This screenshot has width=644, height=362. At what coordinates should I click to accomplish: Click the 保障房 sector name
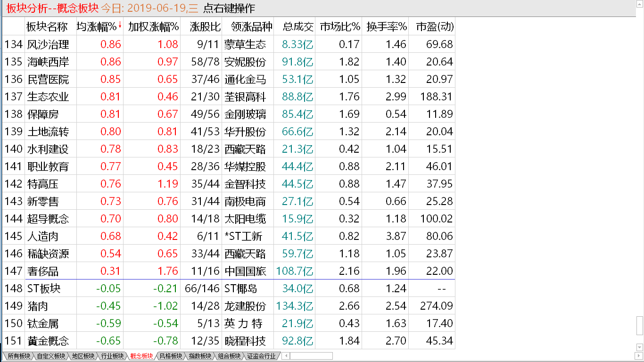click(43, 114)
